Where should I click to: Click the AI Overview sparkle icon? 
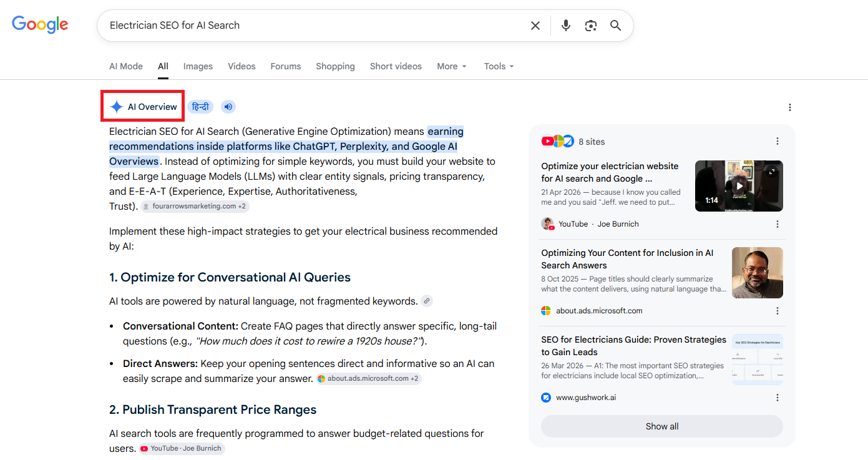pyautogui.click(x=117, y=107)
